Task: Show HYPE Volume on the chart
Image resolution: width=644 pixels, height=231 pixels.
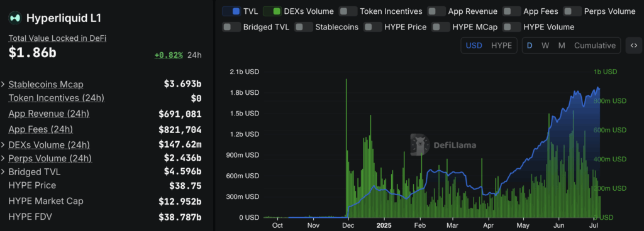Action: coord(511,27)
